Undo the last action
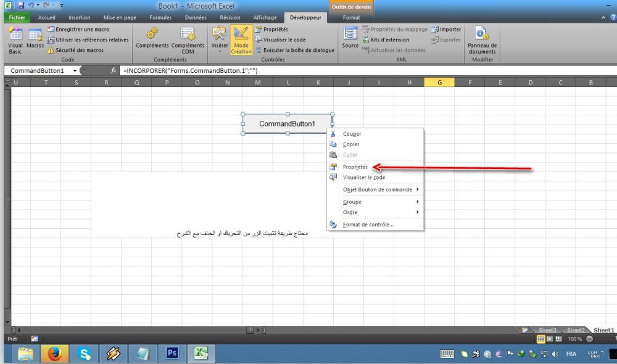Image resolution: width=617 pixels, height=364 pixels. [31, 6]
